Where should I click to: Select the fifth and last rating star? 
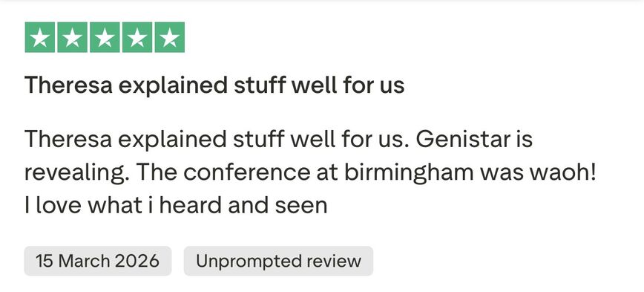tap(170, 37)
